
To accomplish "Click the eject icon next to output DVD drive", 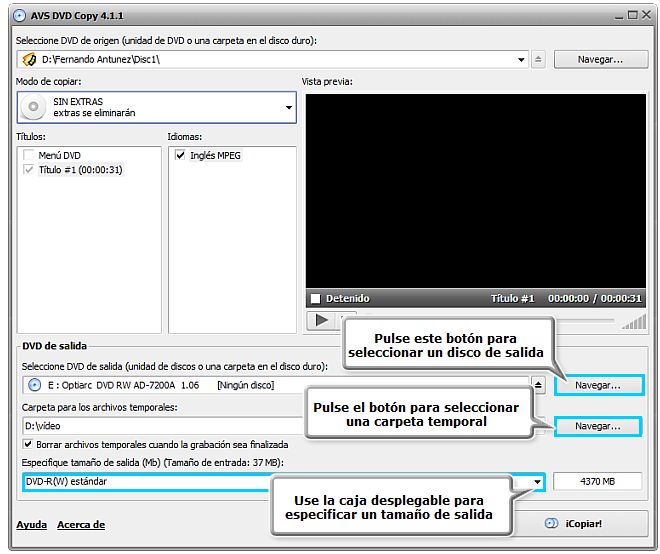I will (538, 385).
